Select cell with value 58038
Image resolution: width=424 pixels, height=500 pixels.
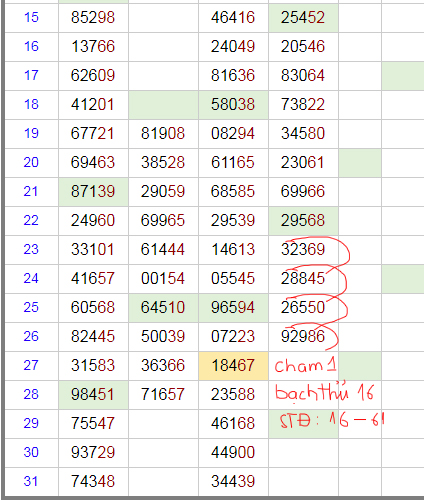233,105
